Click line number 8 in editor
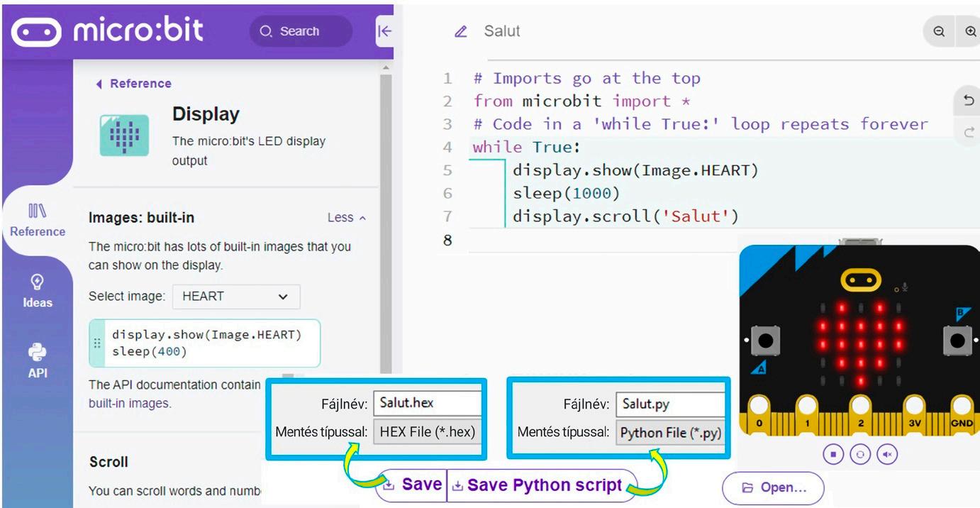The height and width of the screenshot is (508, 980). point(447,240)
